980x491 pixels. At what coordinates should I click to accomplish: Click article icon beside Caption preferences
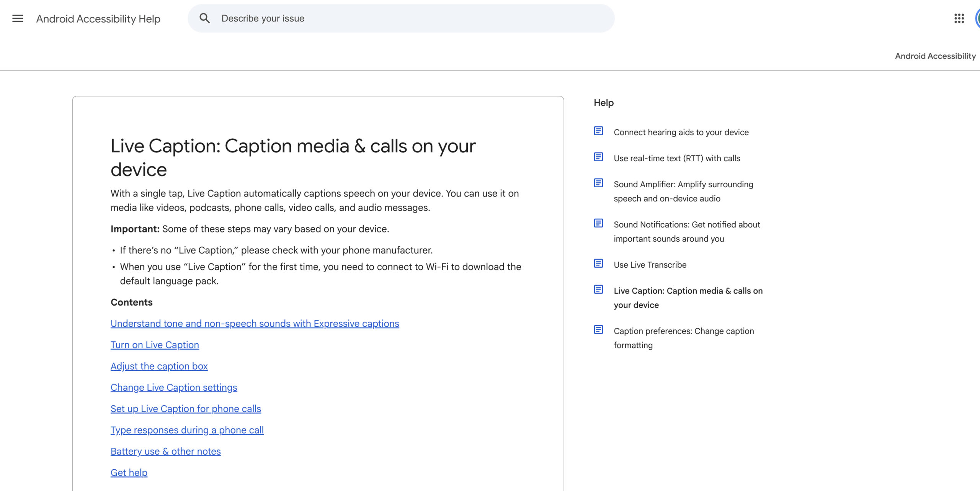click(x=598, y=330)
